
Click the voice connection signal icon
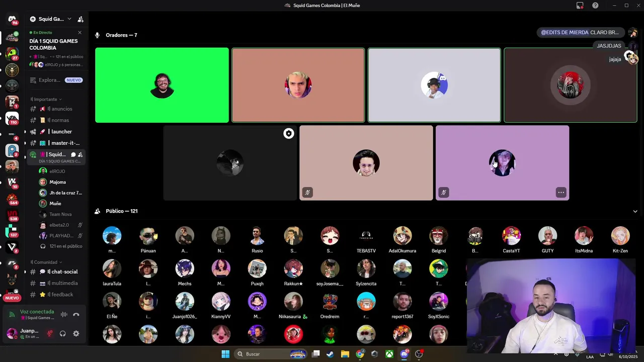(x=12, y=315)
